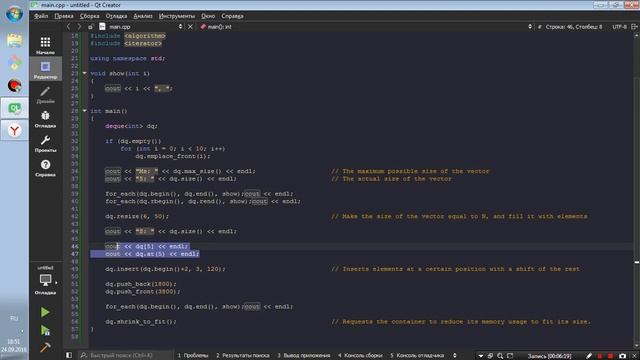Close the main.cpp document with X

190,27
